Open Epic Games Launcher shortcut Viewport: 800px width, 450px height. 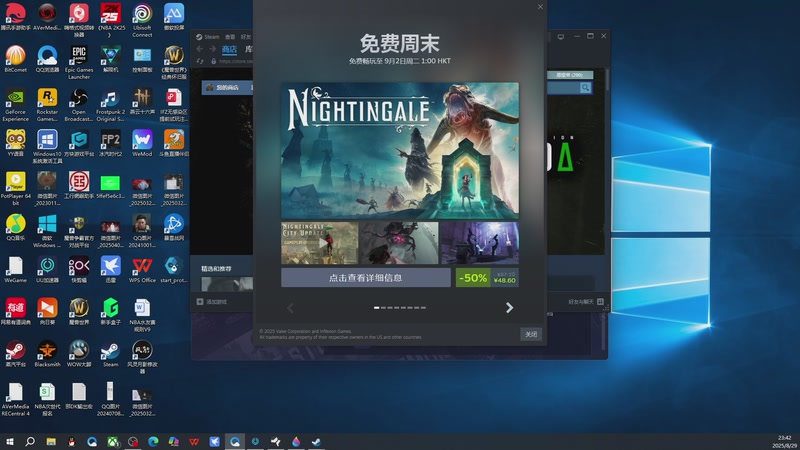pos(79,62)
